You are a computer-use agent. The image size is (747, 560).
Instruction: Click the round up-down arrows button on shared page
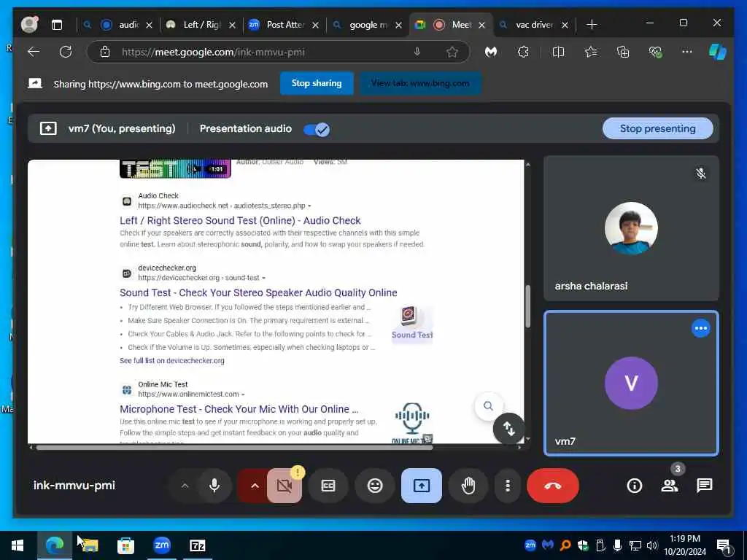coord(508,429)
